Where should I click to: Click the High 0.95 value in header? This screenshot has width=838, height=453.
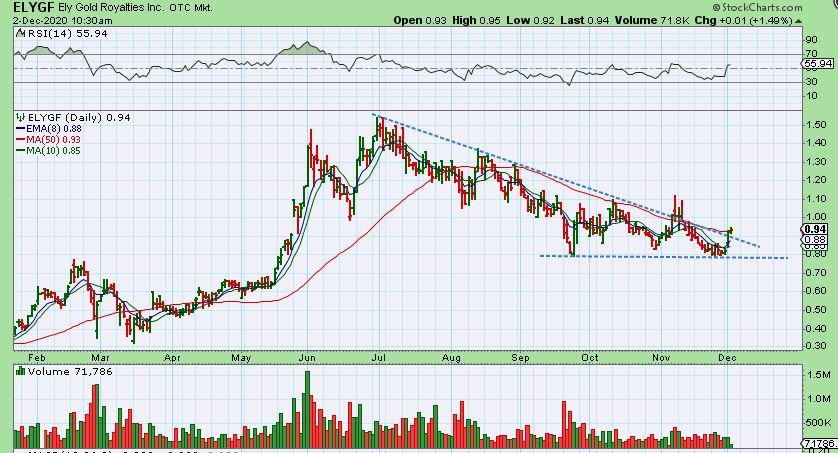click(x=476, y=20)
